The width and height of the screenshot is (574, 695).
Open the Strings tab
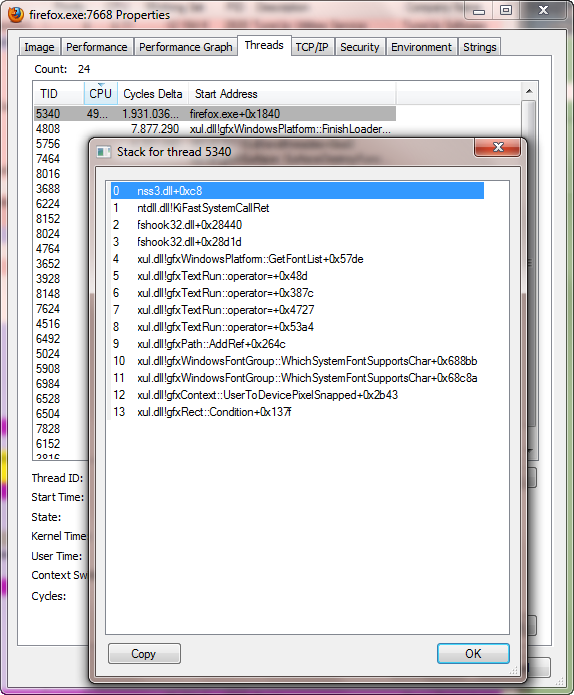pos(480,47)
